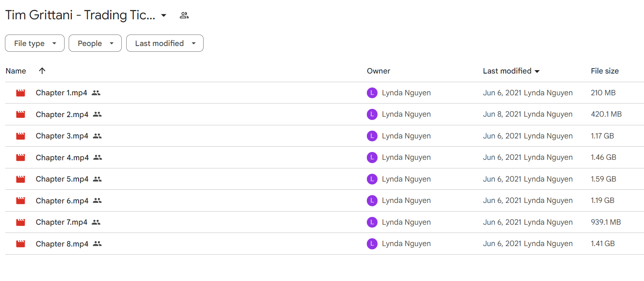Click the shared icon next to Chapter 6.mp4
The image size is (644, 281).
pos(97,200)
